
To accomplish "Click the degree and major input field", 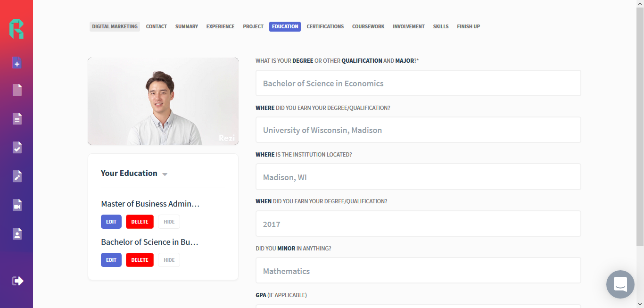I will click(x=418, y=83).
